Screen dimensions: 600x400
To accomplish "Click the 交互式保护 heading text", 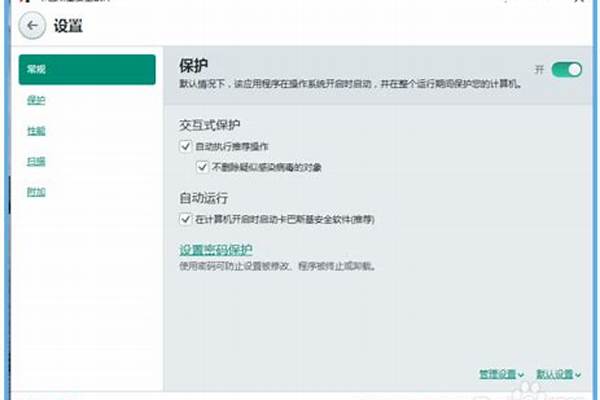I will [209, 125].
